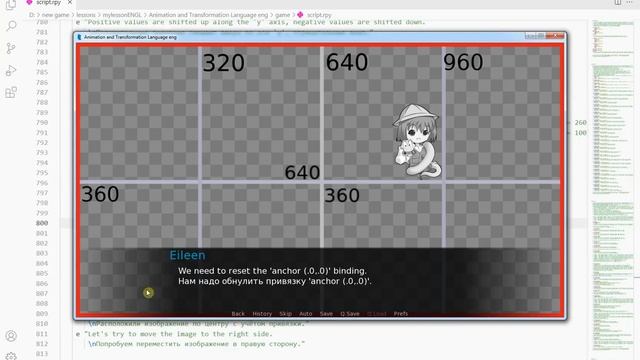Click 'game' folder in the breadcrumb

click(282, 15)
